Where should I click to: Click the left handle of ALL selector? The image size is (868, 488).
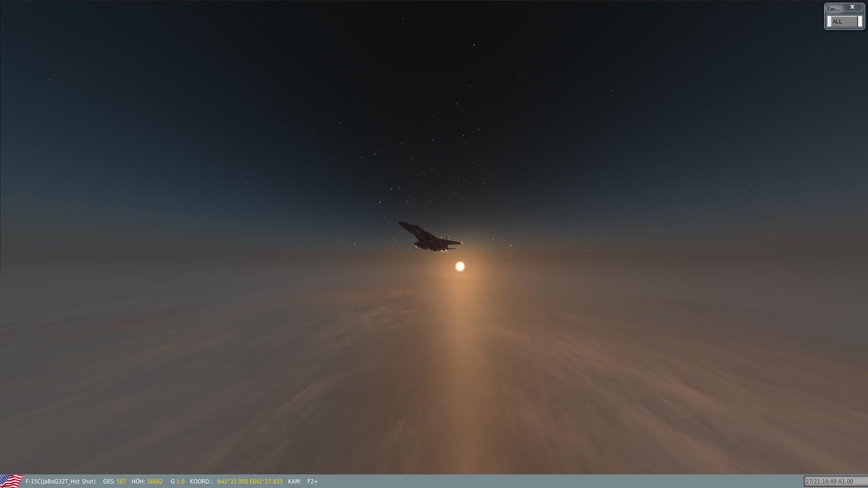click(x=829, y=21)
